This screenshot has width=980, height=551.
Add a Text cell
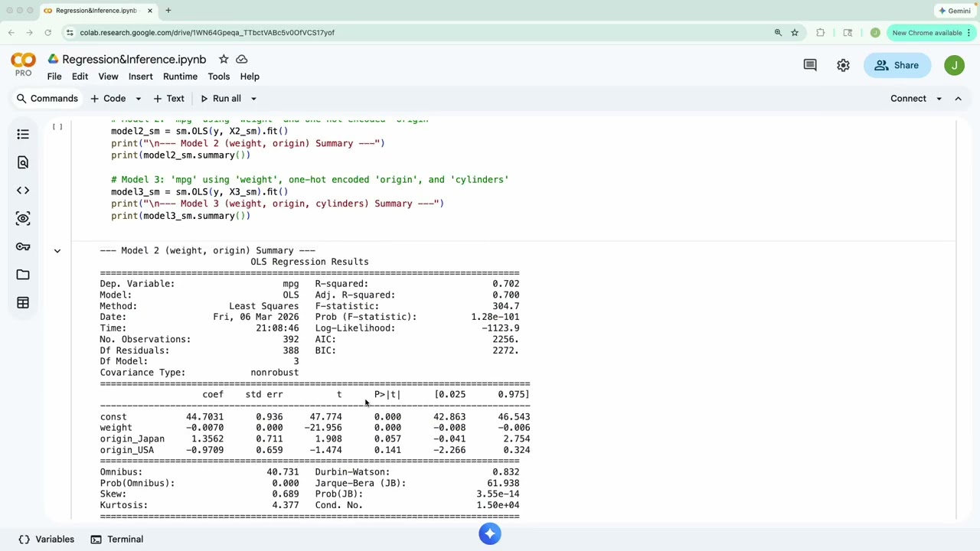click(168, 99)
